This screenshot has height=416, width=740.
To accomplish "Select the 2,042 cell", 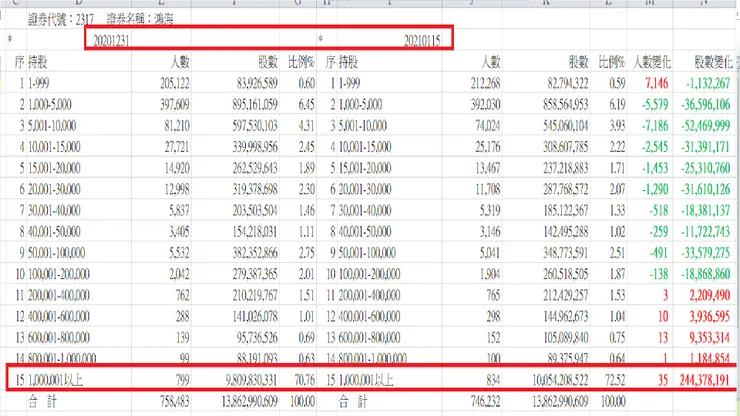I will click(179, 274).
